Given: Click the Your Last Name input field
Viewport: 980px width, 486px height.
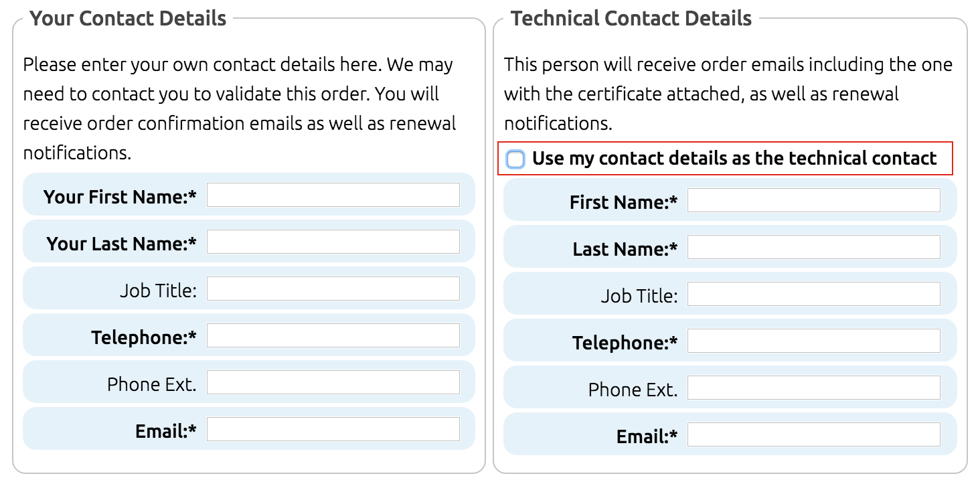Looking at the screenshot, I should click(x=333, y=242).
